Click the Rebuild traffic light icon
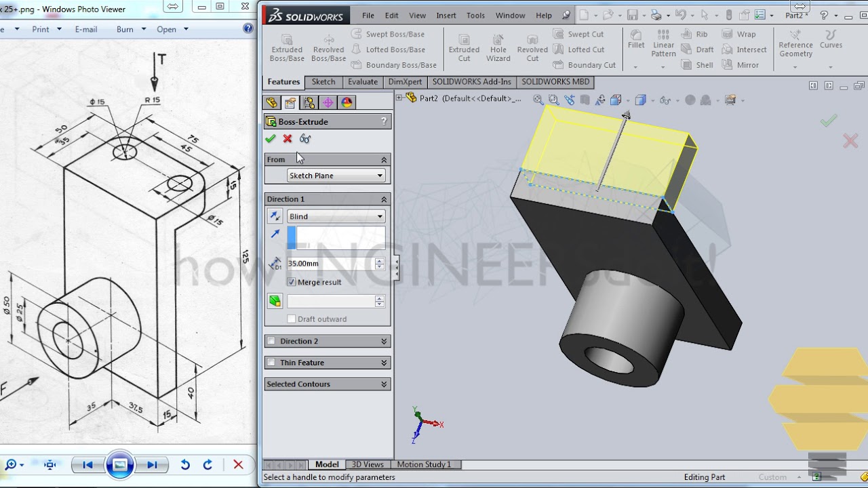Screen dimensions: 868x488 tap(729, 15)
